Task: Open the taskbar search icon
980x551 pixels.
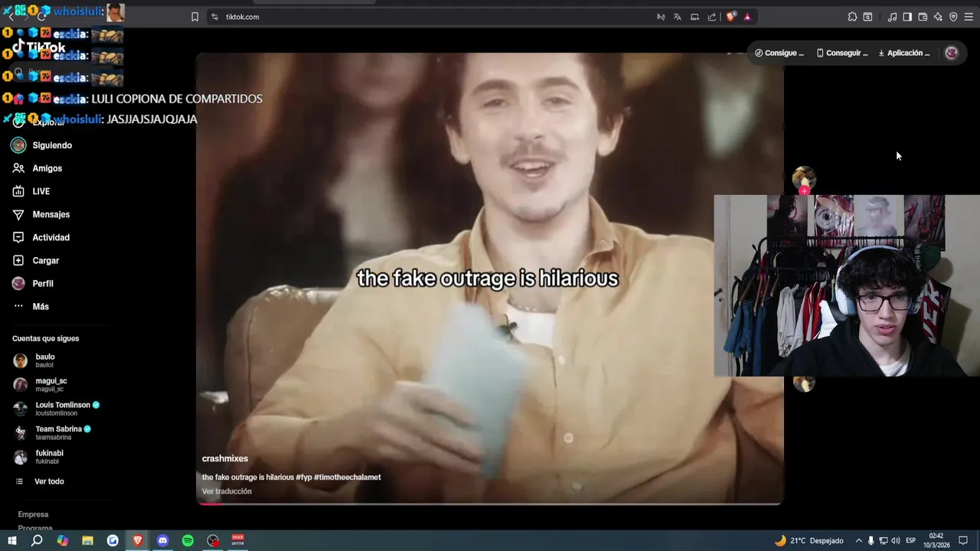Action: (x=37, y=540)
